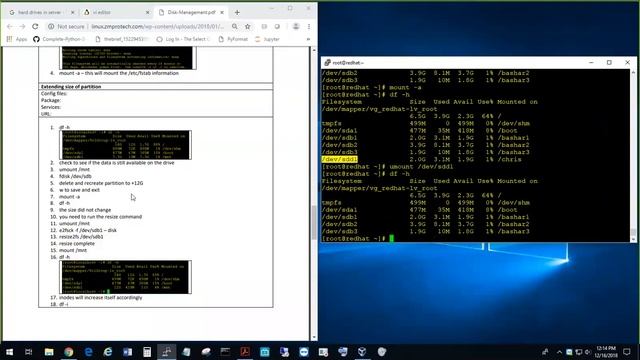
Task: Go back in Chrome history
Action: point(10,27)
